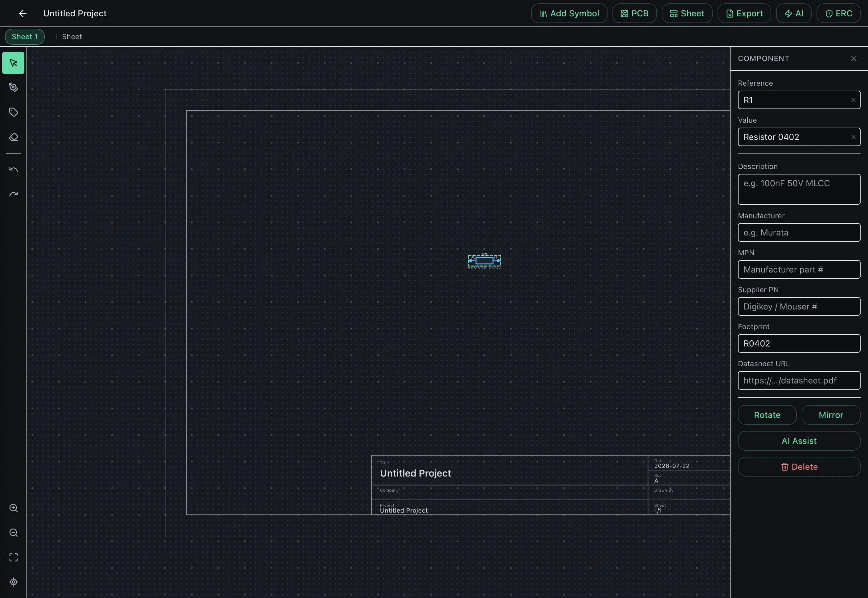
Task: Undo the last action
Action: click(14, 170)
